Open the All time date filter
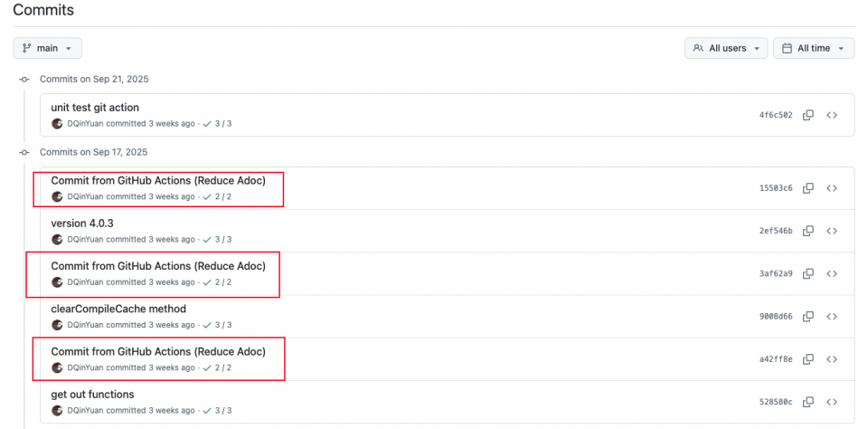 pyautogui.click(x=814, y=48)
